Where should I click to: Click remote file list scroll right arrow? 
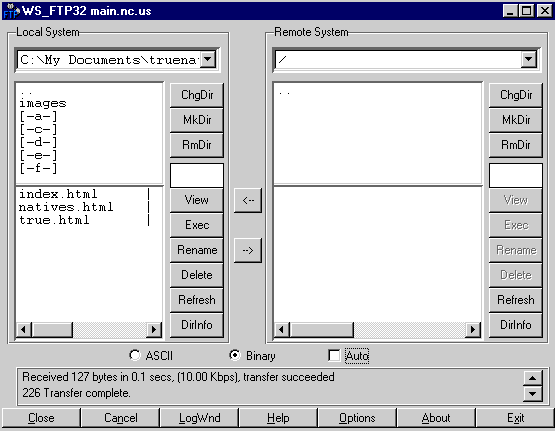(x=473, y=330)
